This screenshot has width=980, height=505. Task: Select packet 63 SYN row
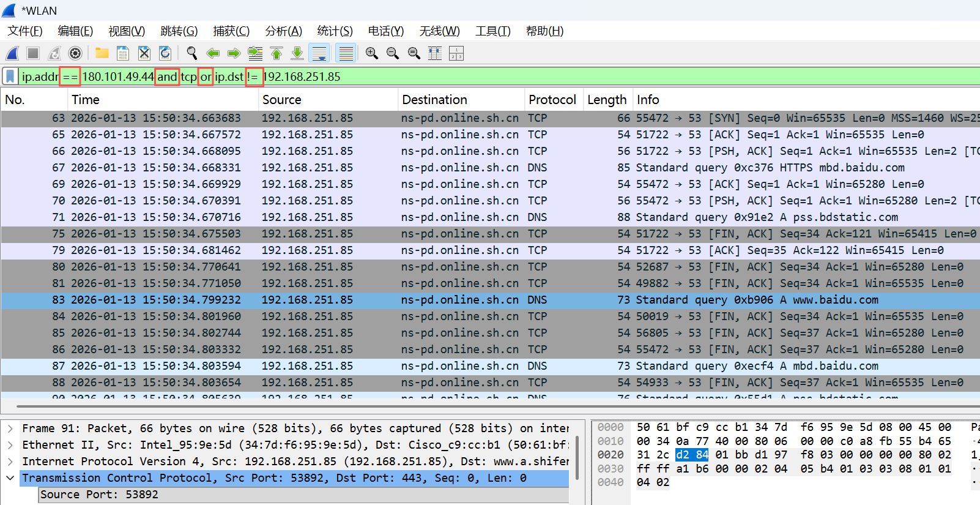point(490,118)
